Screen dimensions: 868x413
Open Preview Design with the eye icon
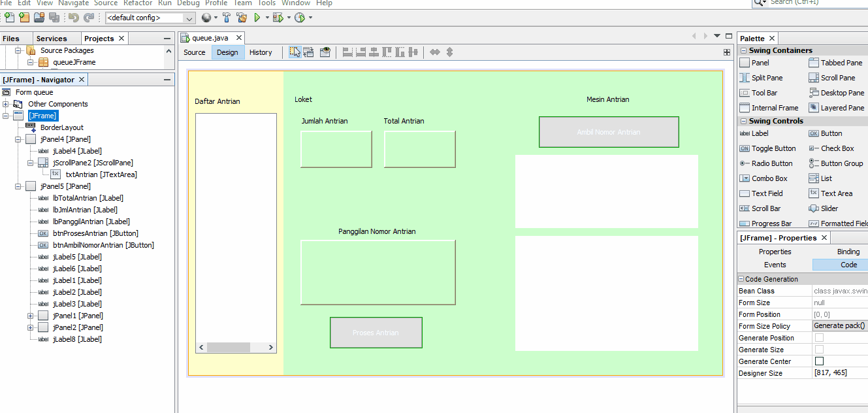click(325, 52)
